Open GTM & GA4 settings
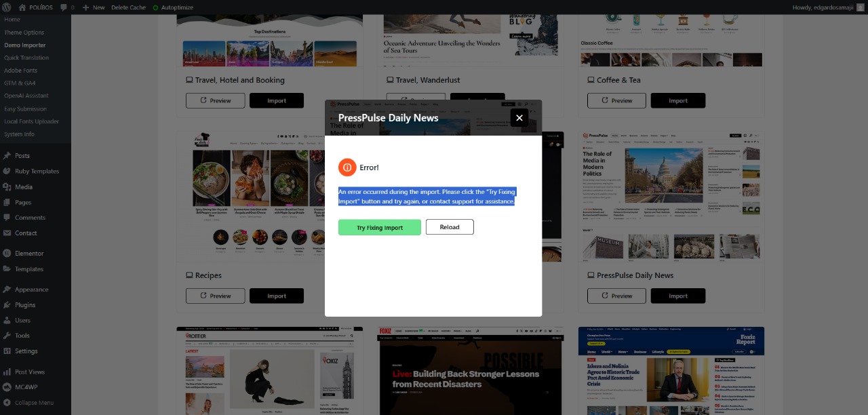The height and width of the screenshot is (415, 868). 20,83
